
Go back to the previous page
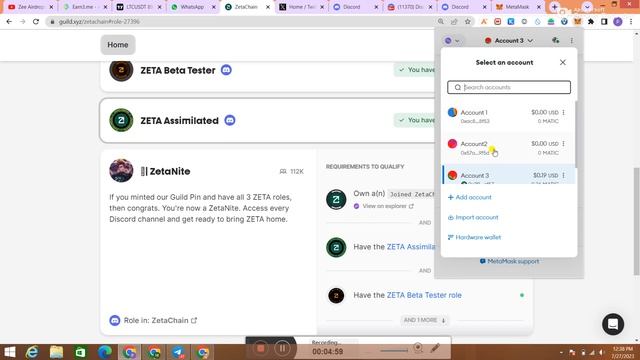tap(9, 22)
